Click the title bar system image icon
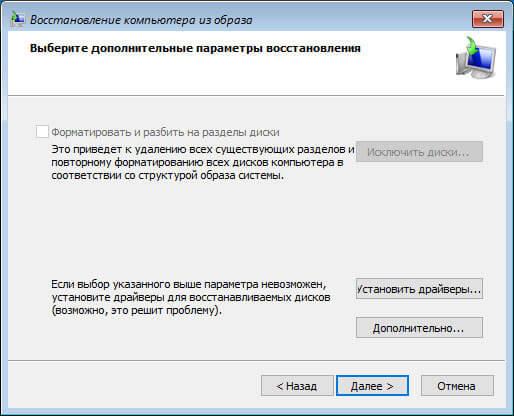Viewport: 514px width, 416px height. pos(17,19)
